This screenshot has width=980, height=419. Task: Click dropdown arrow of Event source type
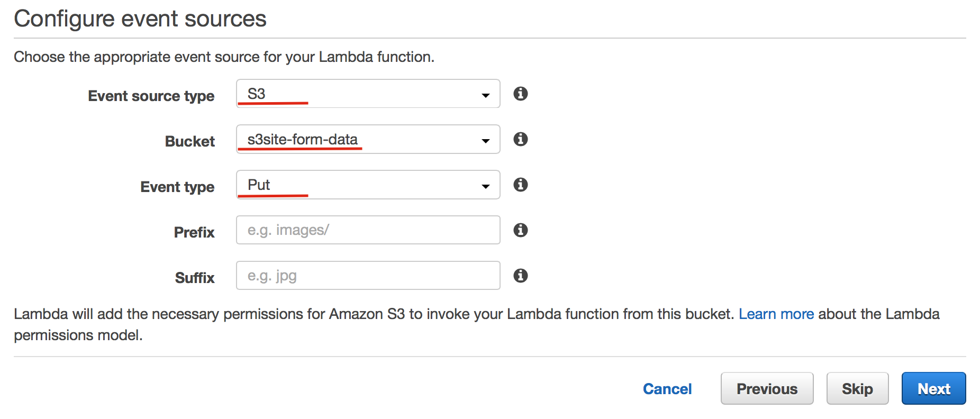click(485, 95)
